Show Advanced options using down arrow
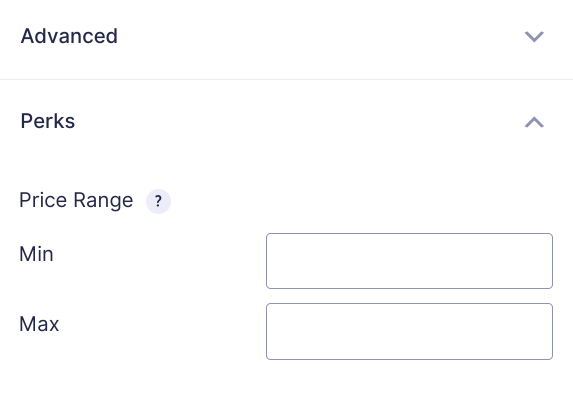The width and height of the screenshot is (573, 402). point(534,37)
